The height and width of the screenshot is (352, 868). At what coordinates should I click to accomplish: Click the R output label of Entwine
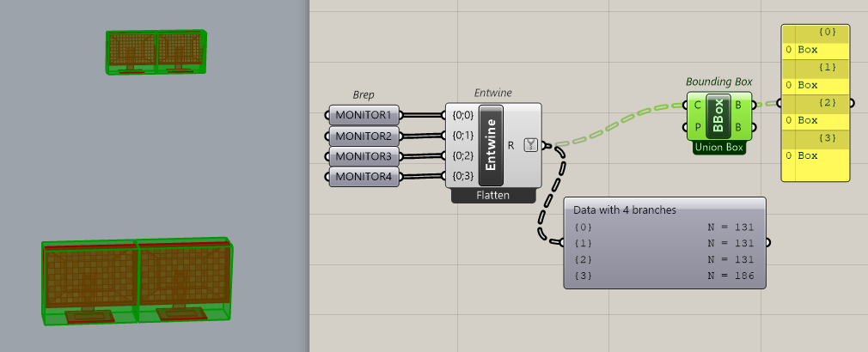pos(511,146)
